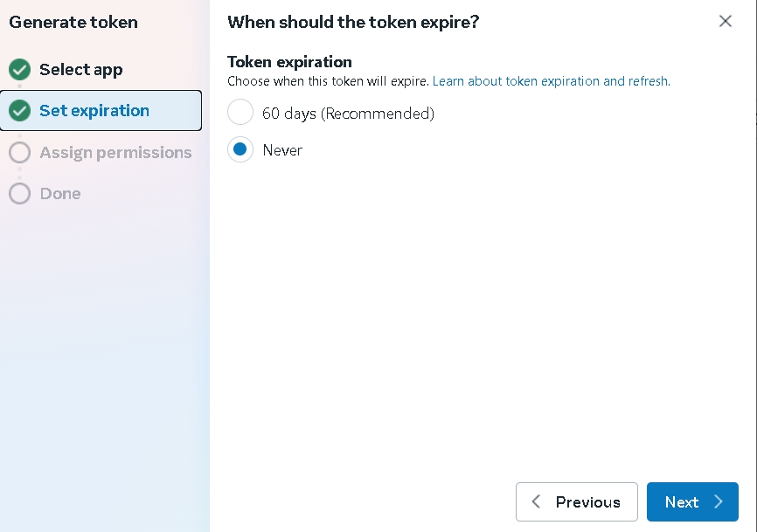Click the left chevron on Previous button

[536, 501]
